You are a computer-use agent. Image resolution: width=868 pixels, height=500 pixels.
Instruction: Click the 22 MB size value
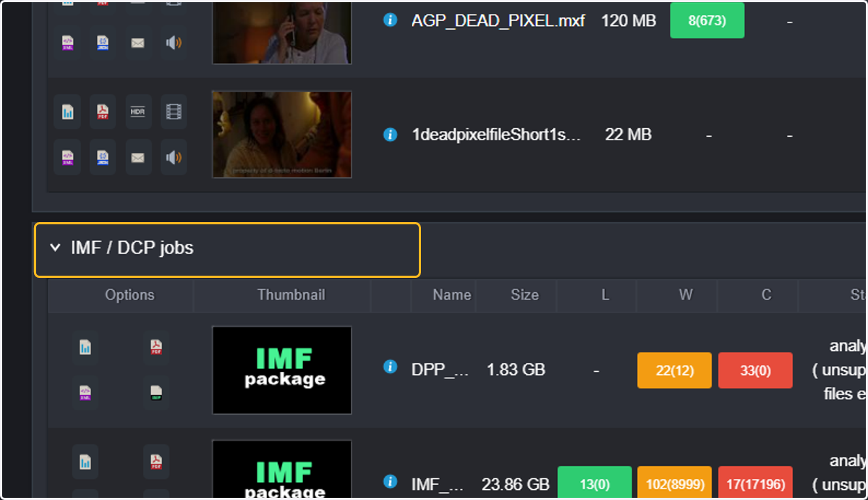click(x=628, y=135)
